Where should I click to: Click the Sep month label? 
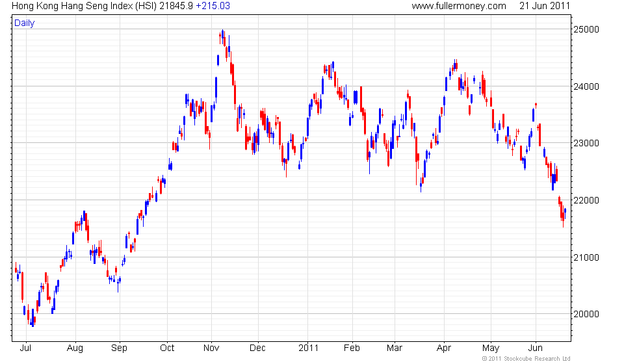point(119,348)
